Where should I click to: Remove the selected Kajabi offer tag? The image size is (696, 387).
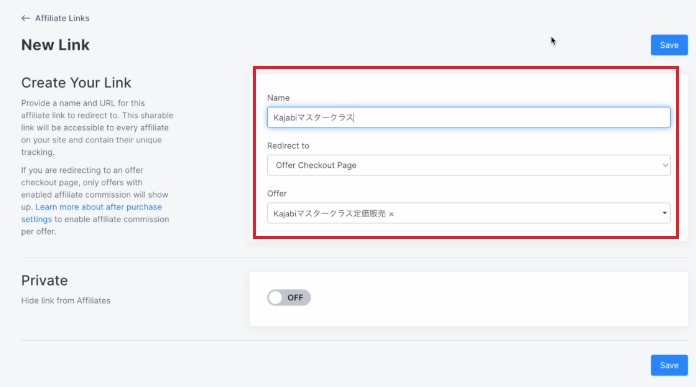pyautogui.click(x=391, y=214)
